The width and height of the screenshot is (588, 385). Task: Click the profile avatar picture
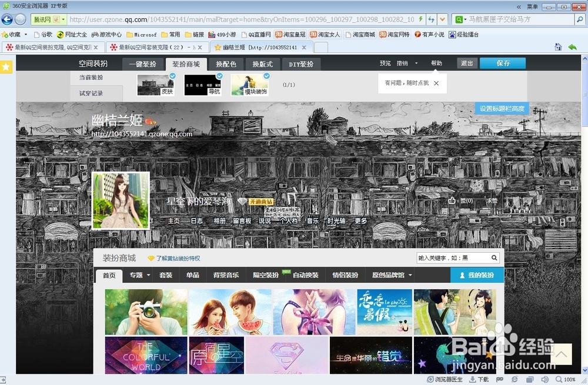pyautogui.click(x=121, y=200)
